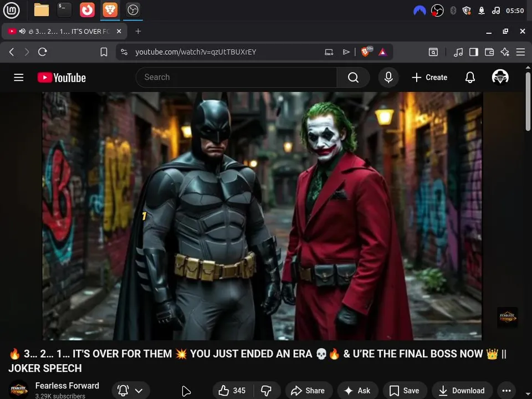532x399 pixels.
Task: Open a new browser tab
Action: (x=138, y=31)
